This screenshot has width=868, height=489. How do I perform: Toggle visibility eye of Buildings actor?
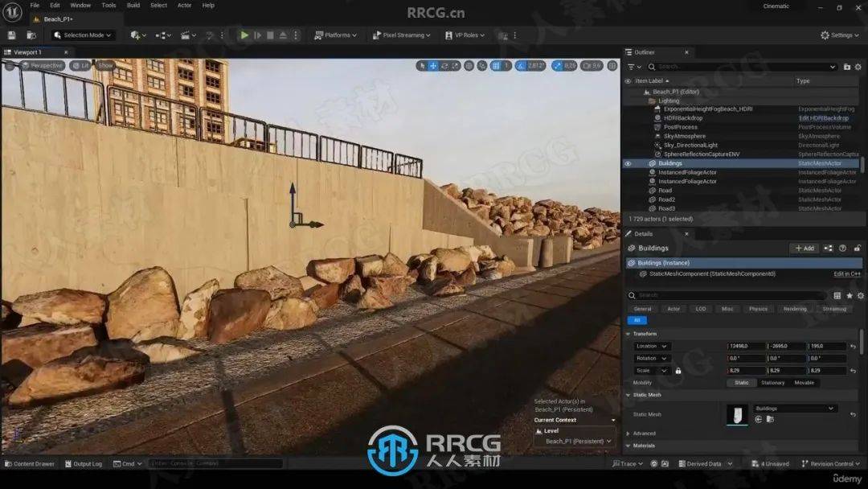[x=628, y=163]
